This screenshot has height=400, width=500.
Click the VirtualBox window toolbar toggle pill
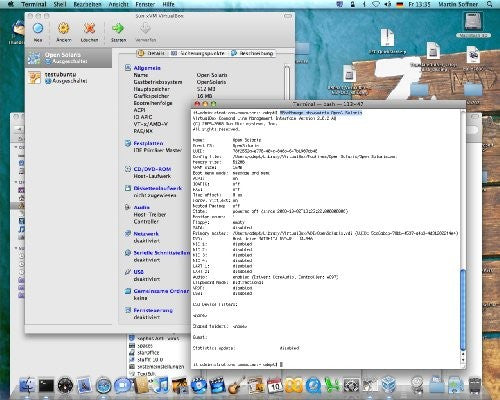pyautogui.click(x=288, y=16)
